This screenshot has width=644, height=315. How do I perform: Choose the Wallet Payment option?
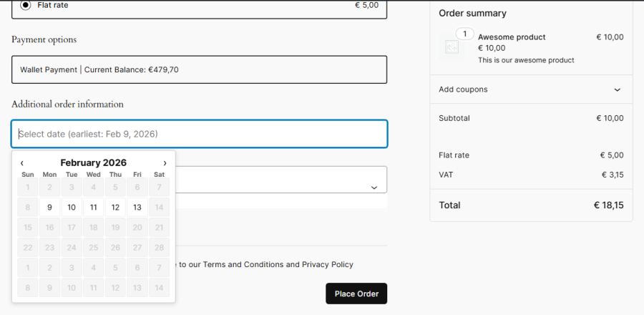point(199,69)
